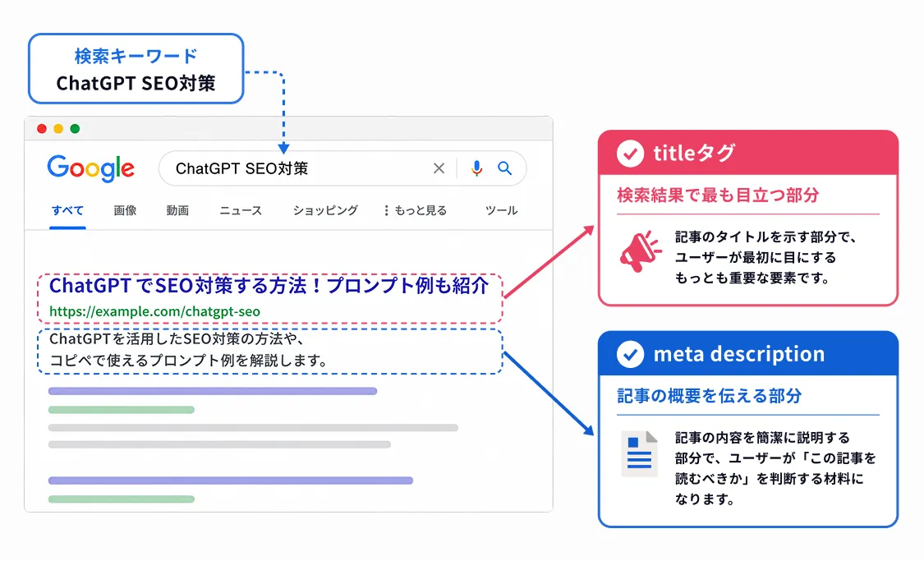Click the titleタグ heading

click(x=694, y=154)
